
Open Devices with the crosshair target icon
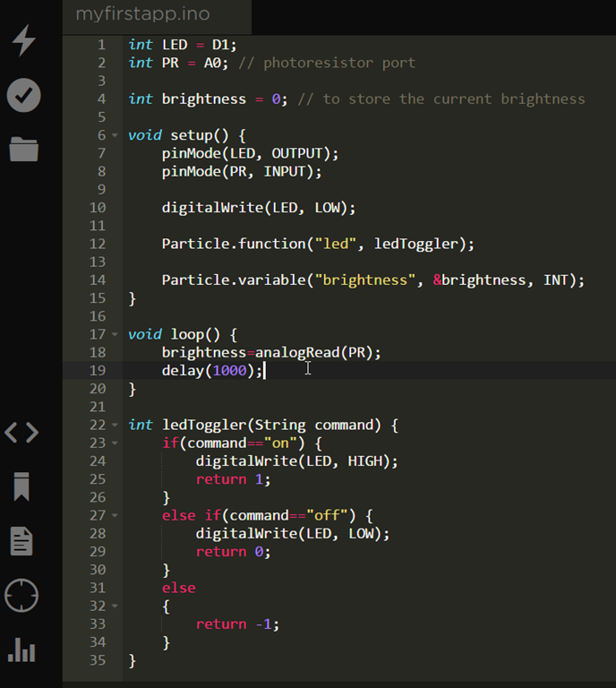pos(21,596)
